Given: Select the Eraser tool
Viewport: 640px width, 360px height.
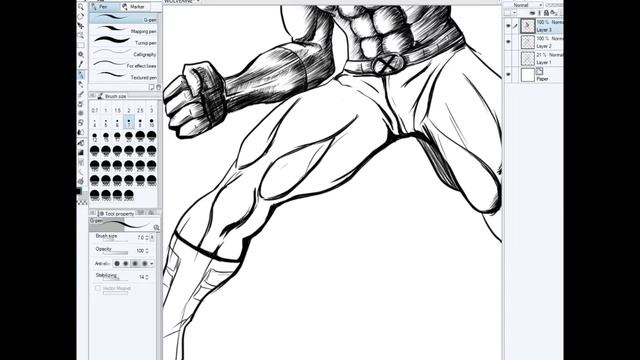Looking at the screenshot, I should (x=81, y=122).
